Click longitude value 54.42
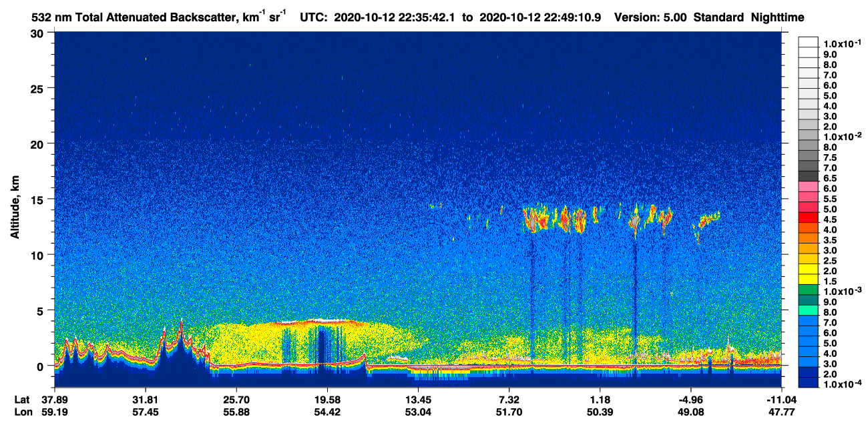Viewport: 868px width, 445px height. (327, 412)
